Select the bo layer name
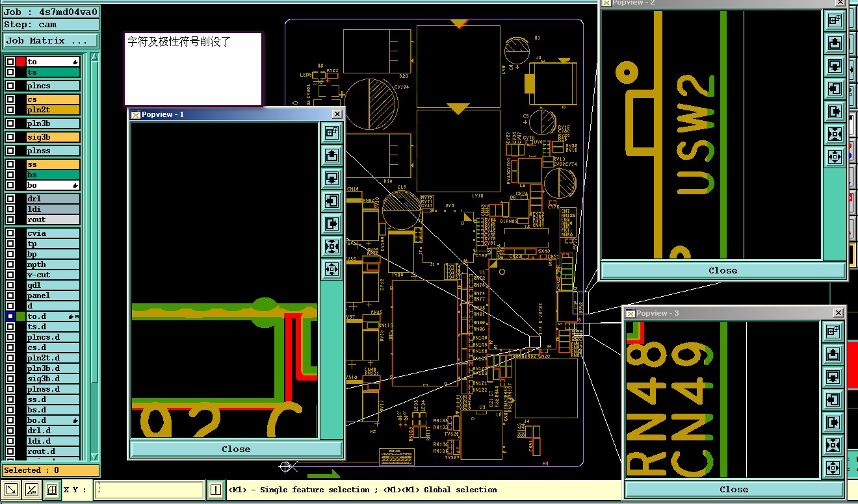This screenshot has height=504, width=858. click(x=53, y=185)
